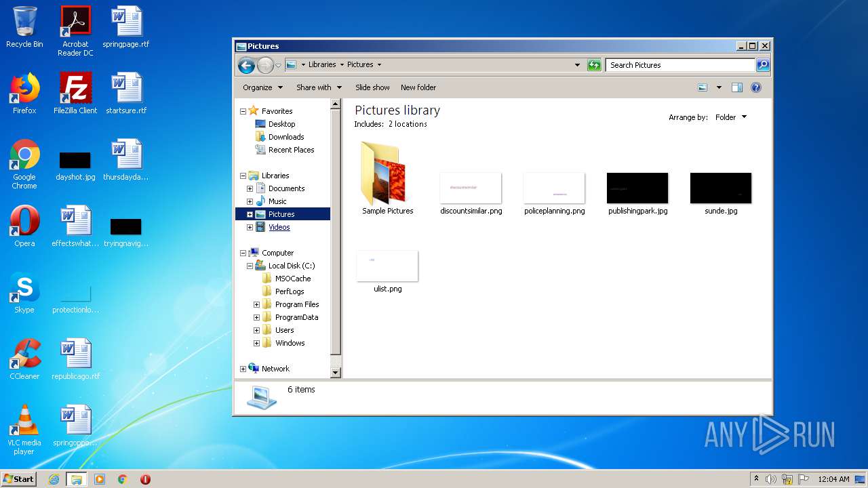Expand the Music library node
This screenshot has width=868, height=488.
(x=250, y=201)
